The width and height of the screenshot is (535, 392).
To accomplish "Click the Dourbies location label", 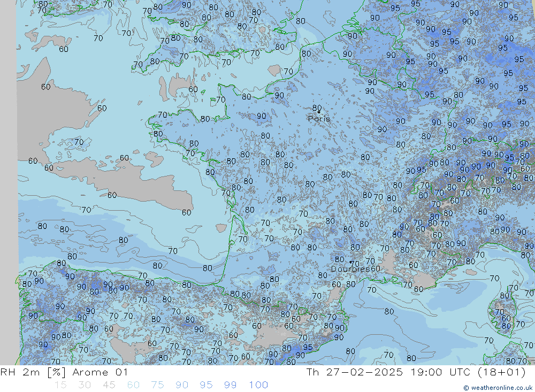I will click(350, 269).
